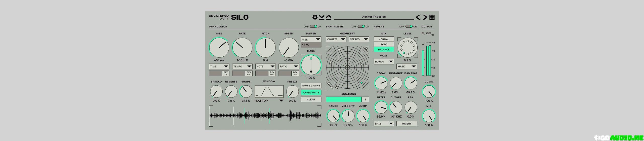Toggle the Pause Write button
This screenshot has height=141, width=644.
tap(311, 92)
